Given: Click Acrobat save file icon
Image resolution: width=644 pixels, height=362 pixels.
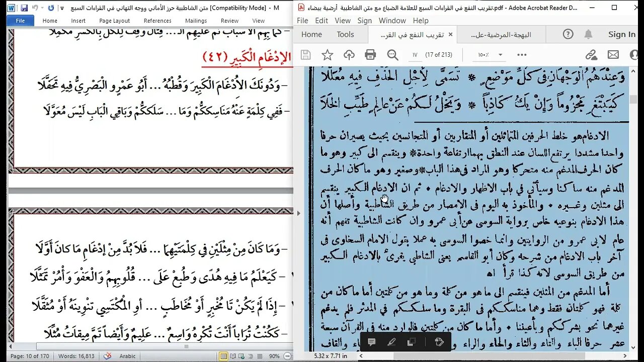Looking at the screenshot, I should (306, 55).
